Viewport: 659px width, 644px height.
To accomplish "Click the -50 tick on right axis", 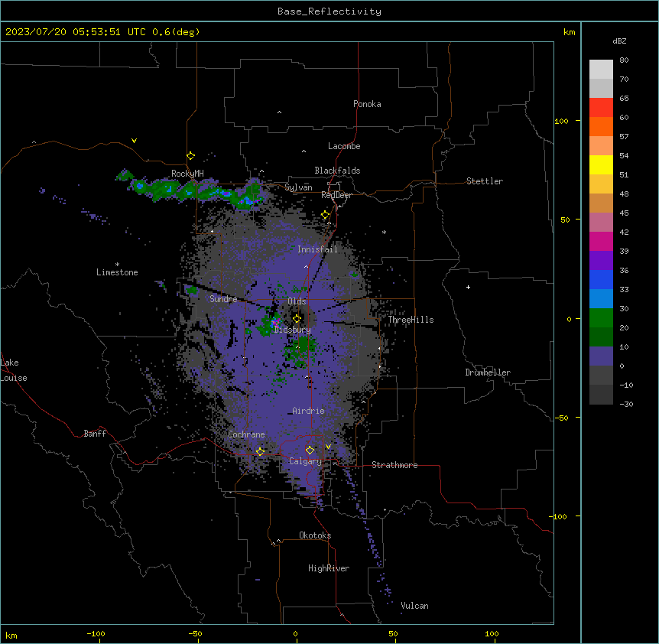I will tap(561, 418).
